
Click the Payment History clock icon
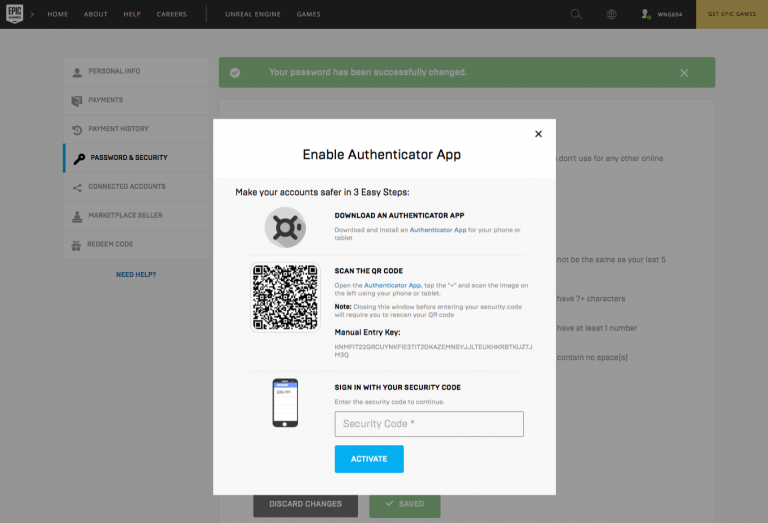(x=77, y=130)
